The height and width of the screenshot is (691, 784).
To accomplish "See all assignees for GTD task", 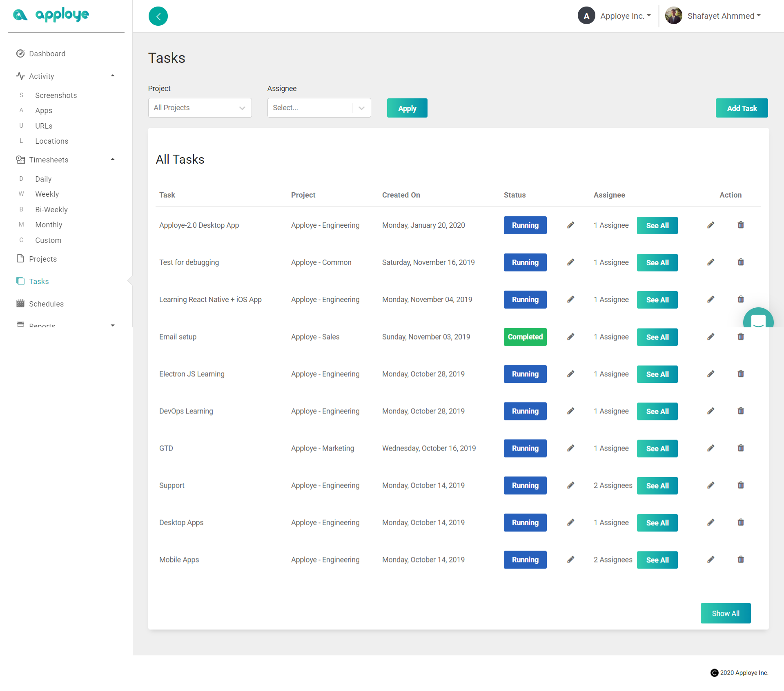I will tap(657, 449).
